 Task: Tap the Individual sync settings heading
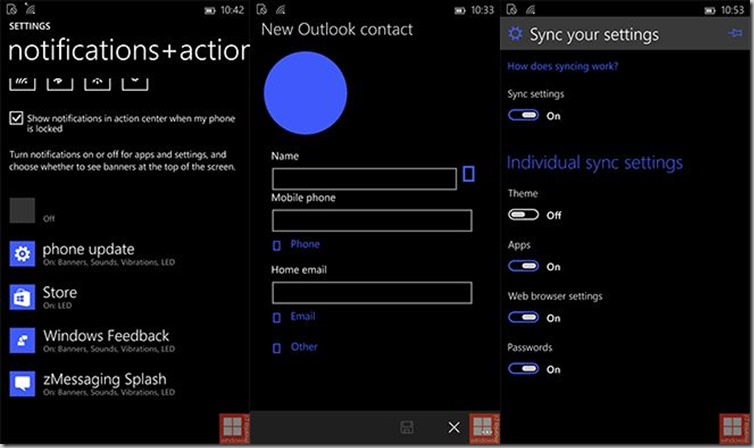(x=595, y=163)
